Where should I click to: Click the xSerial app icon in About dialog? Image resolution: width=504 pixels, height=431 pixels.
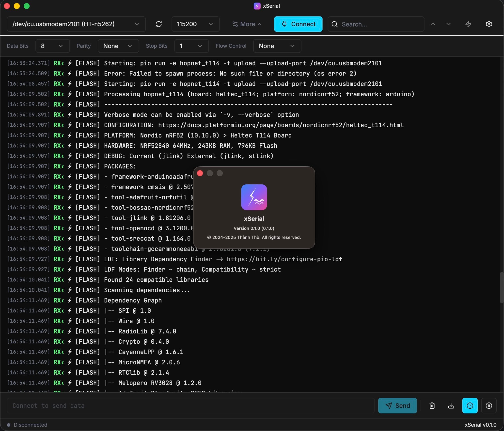(254, 197)
